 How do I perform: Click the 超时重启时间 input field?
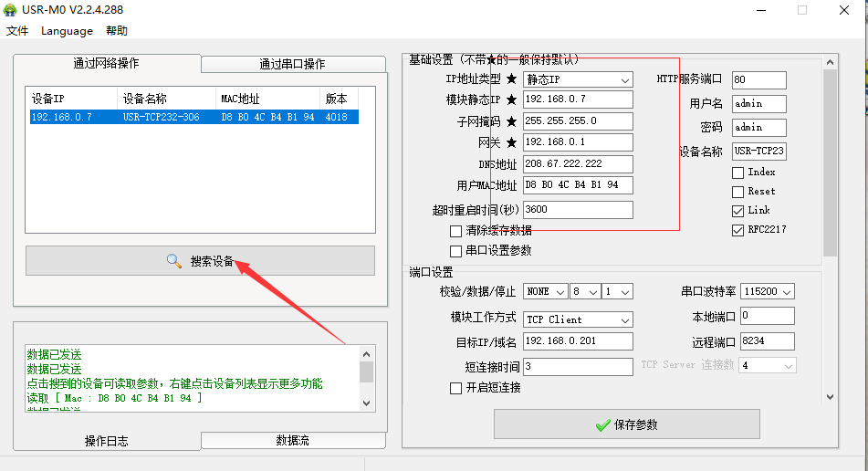[x=578, y=210]
